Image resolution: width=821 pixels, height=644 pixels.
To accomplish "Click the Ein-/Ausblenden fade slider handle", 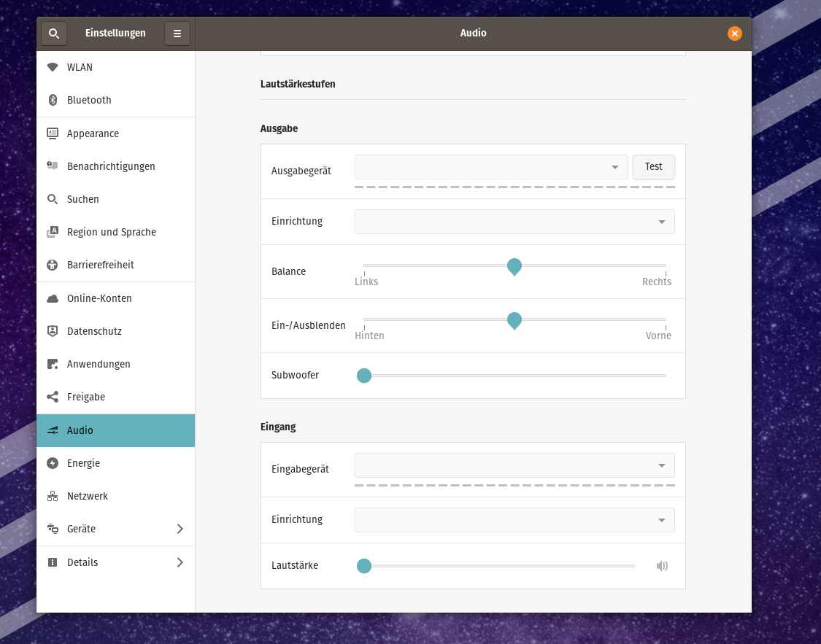I will (514, 321).
